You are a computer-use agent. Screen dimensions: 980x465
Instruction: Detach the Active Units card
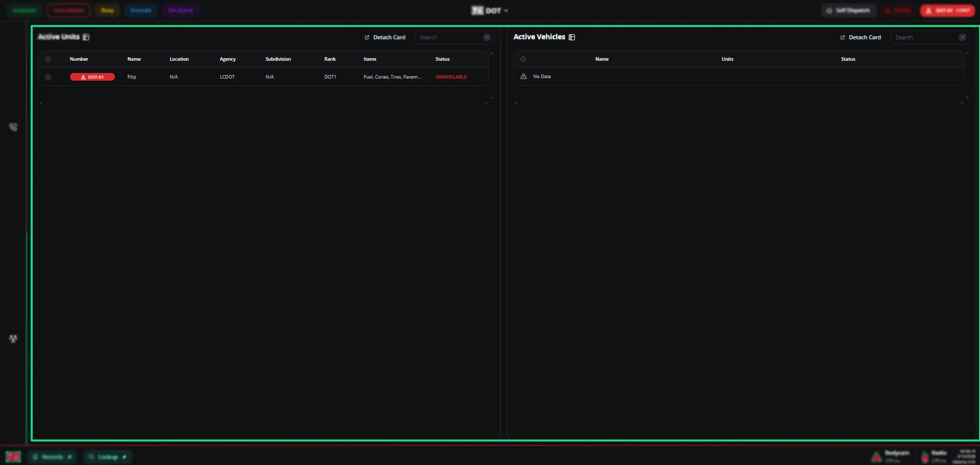[x=385, y=37]
